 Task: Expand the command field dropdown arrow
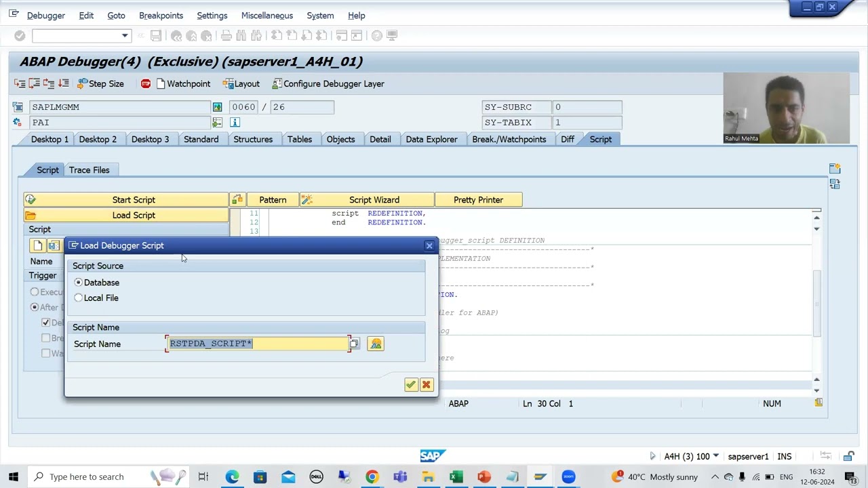click(125, 36)
